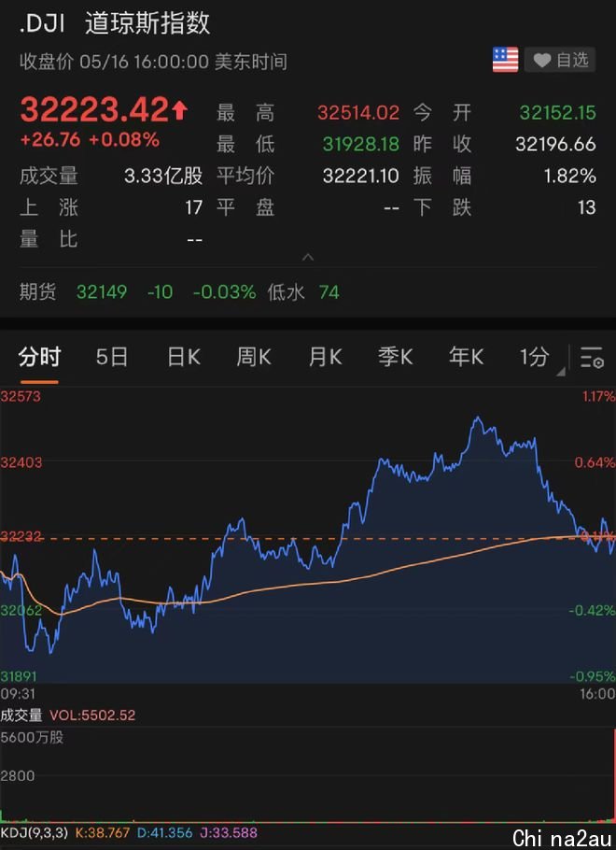Tap the 最低 value 31928.18
This screenshot has height=850, width=616.
point(361,144)
